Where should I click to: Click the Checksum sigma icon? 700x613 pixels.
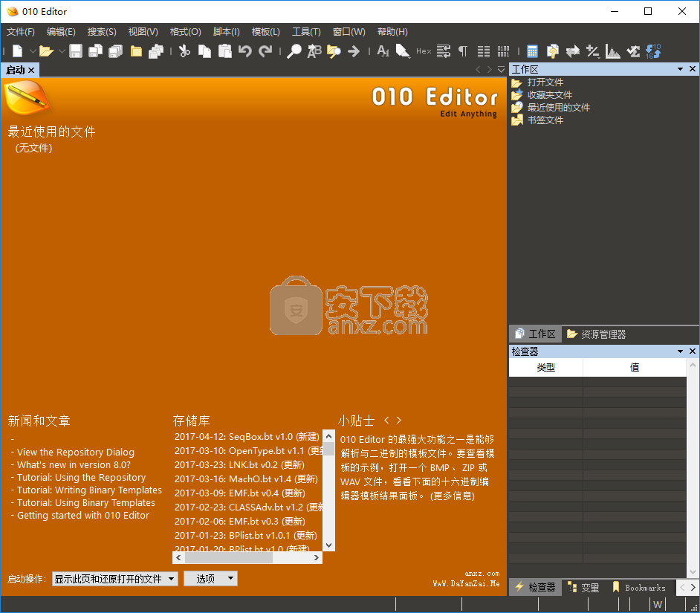coord(633,51)
